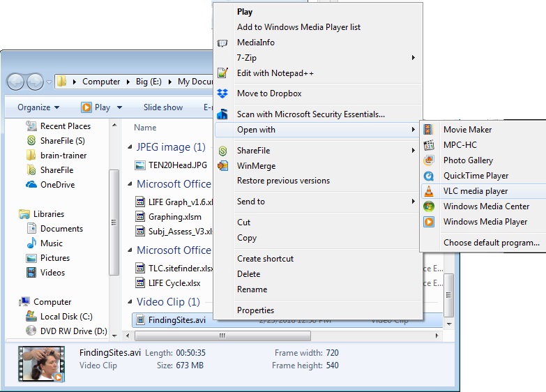Collapse the Video Clip group
Image resolution: width=546 pixels, height=392 pixels.
(130, 302)
